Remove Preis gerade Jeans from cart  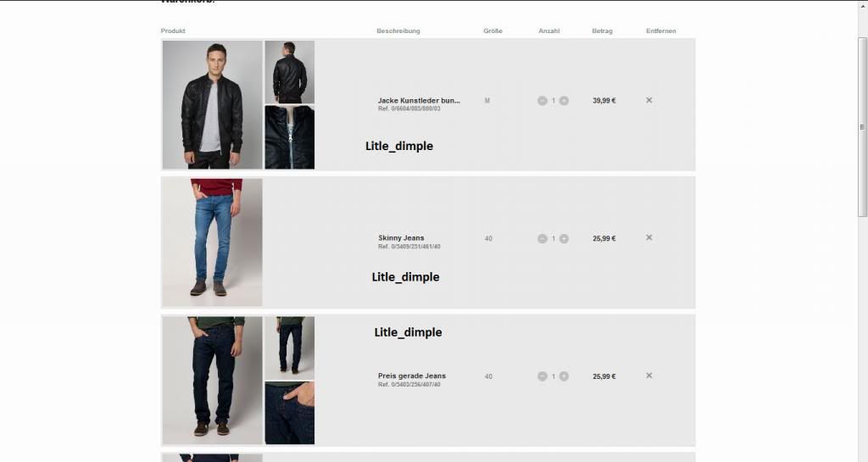648,376
